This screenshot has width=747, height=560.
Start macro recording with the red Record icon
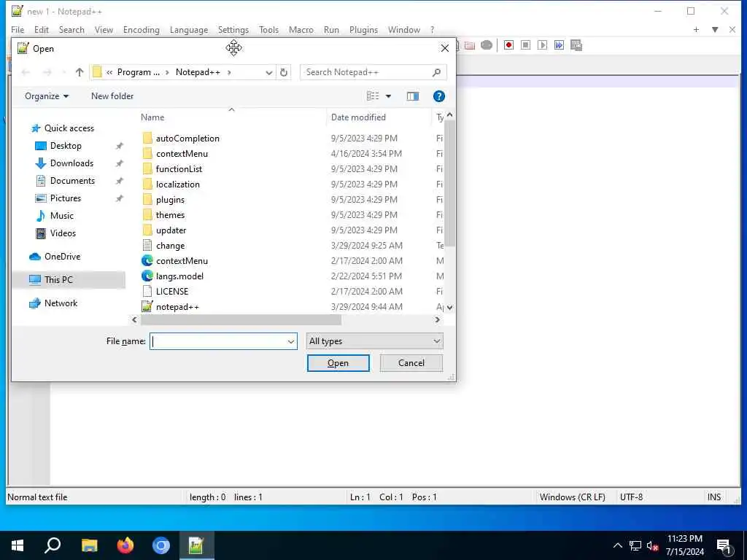point(508,45)
